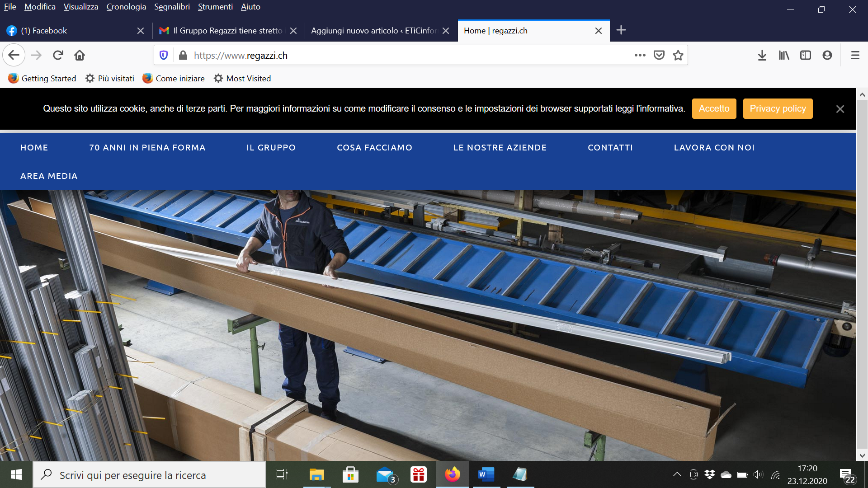Viewport: 868px width, 488px height.
Task: Open the Segnalibri menu
Action: (x=172, y=7)
